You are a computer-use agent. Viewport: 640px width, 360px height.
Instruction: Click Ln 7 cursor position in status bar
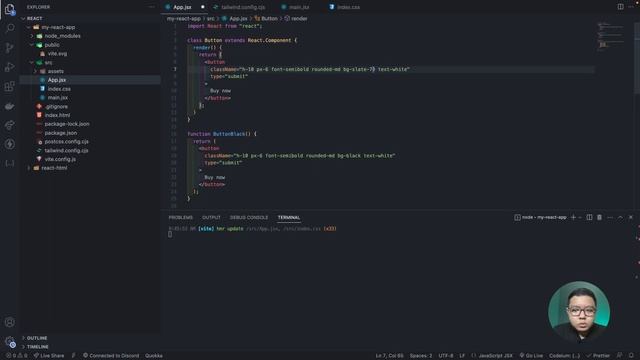click(x=389, y=356)
